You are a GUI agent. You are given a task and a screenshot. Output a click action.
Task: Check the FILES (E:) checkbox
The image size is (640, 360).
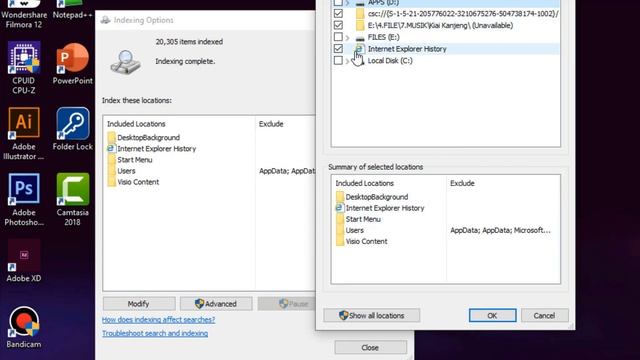338,37
